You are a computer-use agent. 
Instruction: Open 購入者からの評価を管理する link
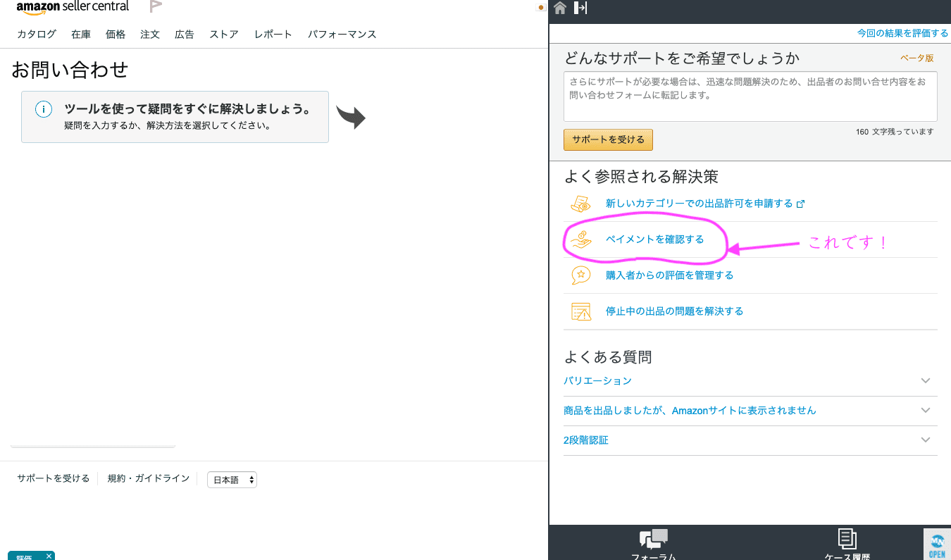pyautogui.click(x=669, y=275)
